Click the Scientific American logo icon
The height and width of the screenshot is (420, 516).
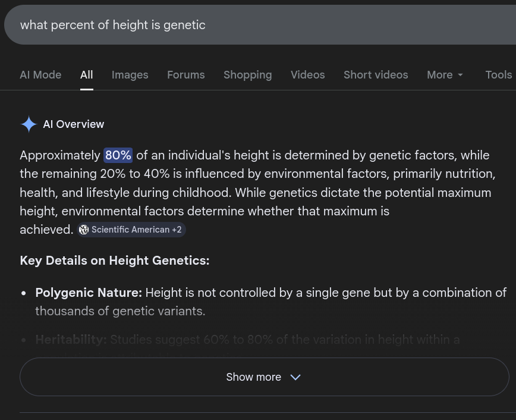84,230
